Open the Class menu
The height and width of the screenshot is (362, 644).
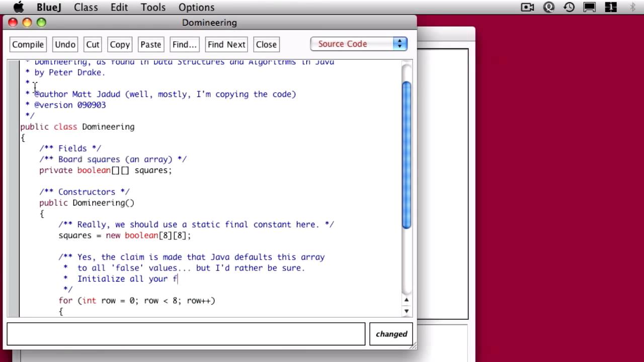click(86, 7)
